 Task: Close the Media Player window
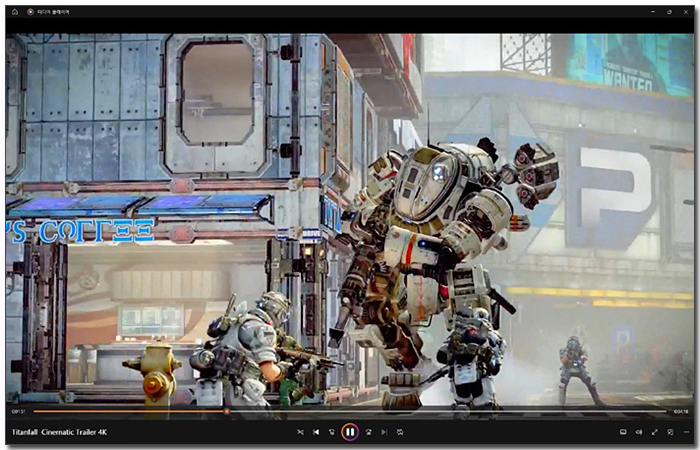tap(686, 12)
